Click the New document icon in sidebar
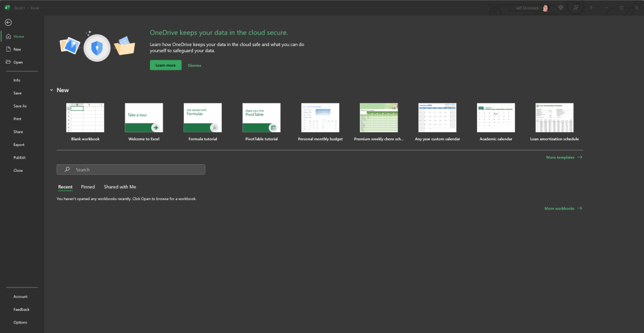This screenshot has width=644, height=333. pyautogui.click(x=8, y=49)
